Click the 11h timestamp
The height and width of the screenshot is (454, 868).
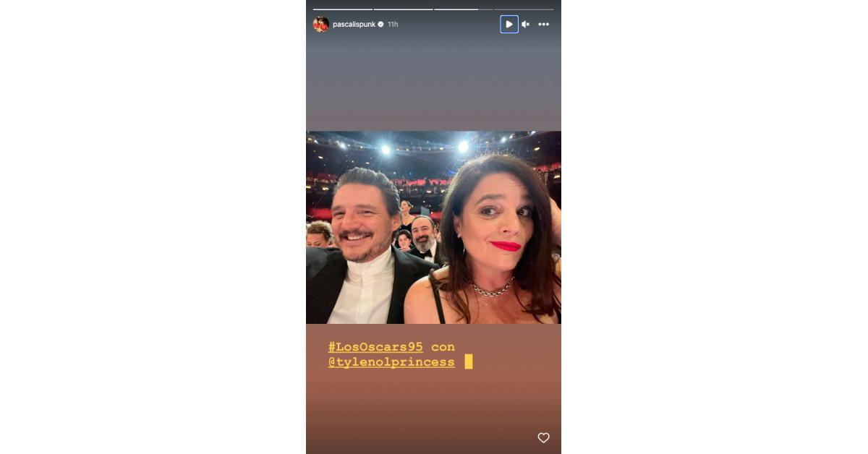[x=393, y=24]
